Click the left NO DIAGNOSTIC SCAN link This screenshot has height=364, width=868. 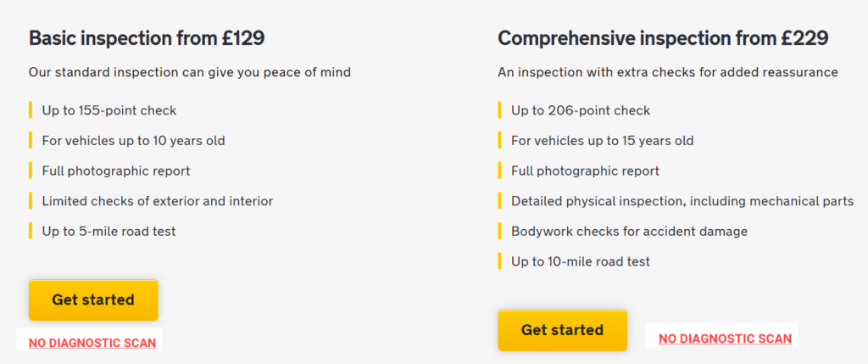pos(92,343)
